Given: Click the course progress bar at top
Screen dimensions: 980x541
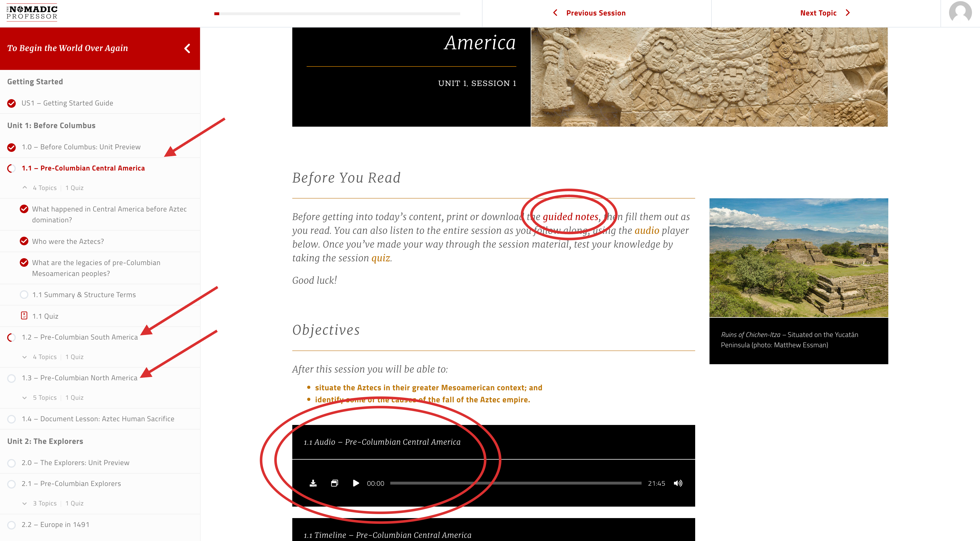Looking at the screenshot, I should (337, 14).
